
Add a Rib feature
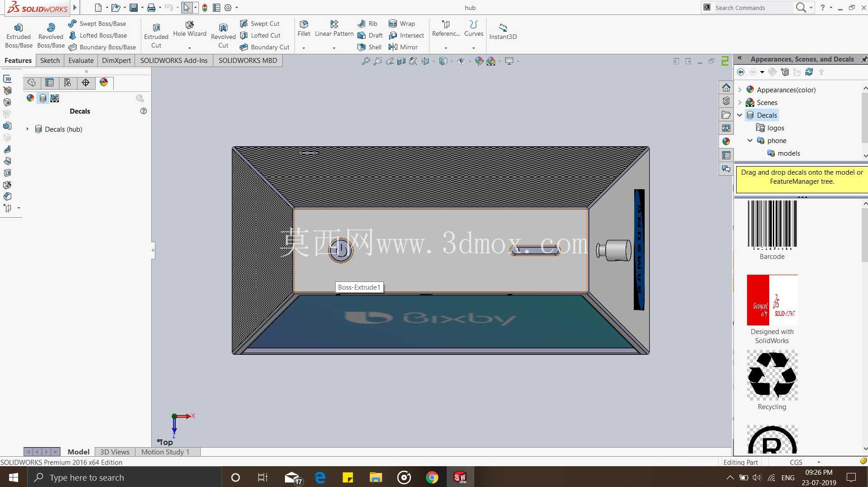coord(367,24)
